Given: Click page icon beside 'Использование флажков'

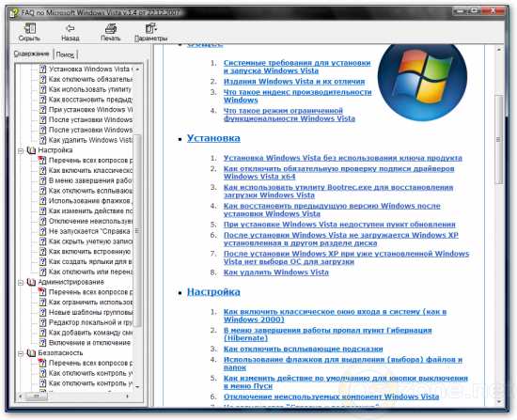Looking at the screenshot, I should 43,201.
